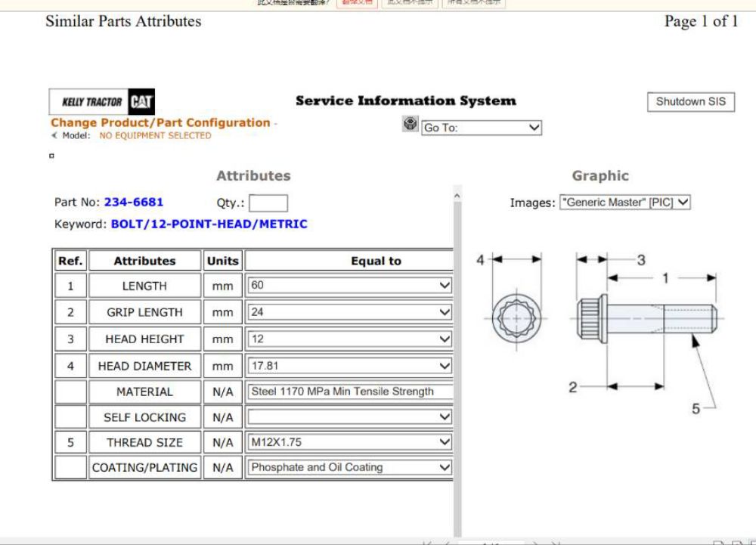Click the LENGTH attribute cell
The width and height of the screenshot is (756, 545).
tap(144, 286)
